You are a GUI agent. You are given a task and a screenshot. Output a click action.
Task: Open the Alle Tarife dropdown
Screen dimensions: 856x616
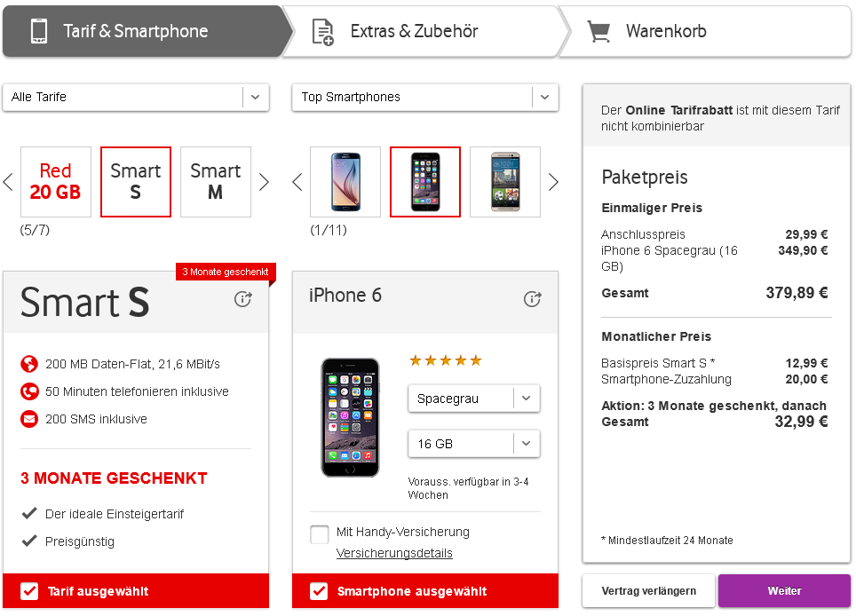click(x=136, y=97)
